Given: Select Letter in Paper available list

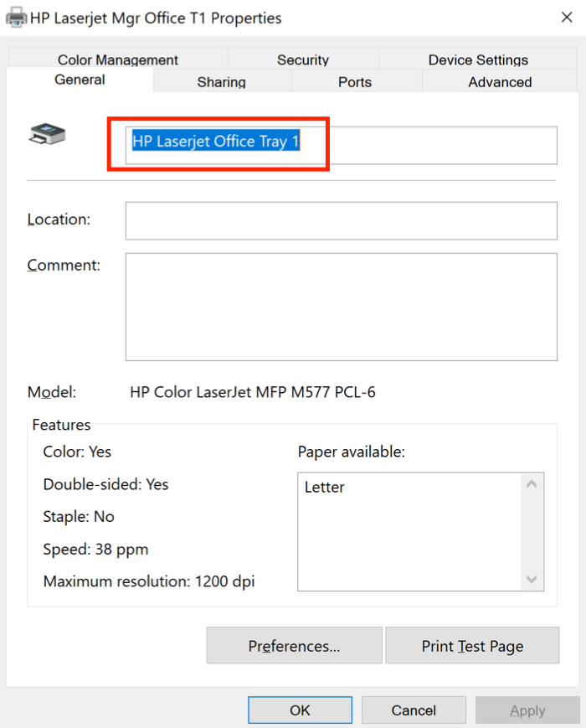Looking at the screenshot, I should click(x=324, y=487).
